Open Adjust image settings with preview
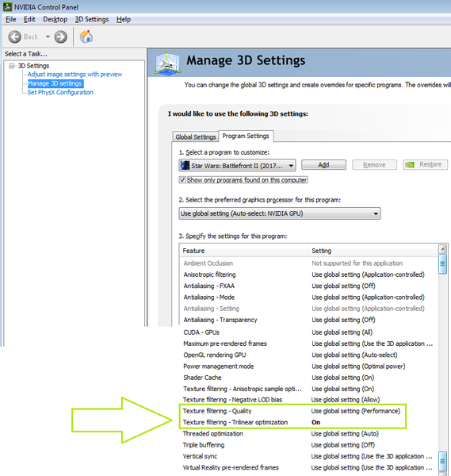 click(x=75, y=74)
